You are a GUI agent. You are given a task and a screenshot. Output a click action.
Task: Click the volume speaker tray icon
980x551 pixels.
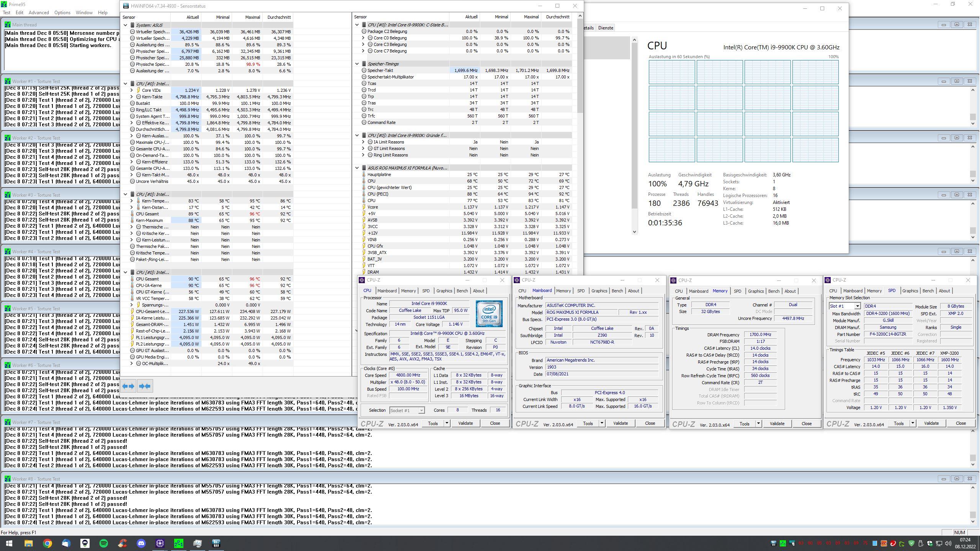click(948, 543)
